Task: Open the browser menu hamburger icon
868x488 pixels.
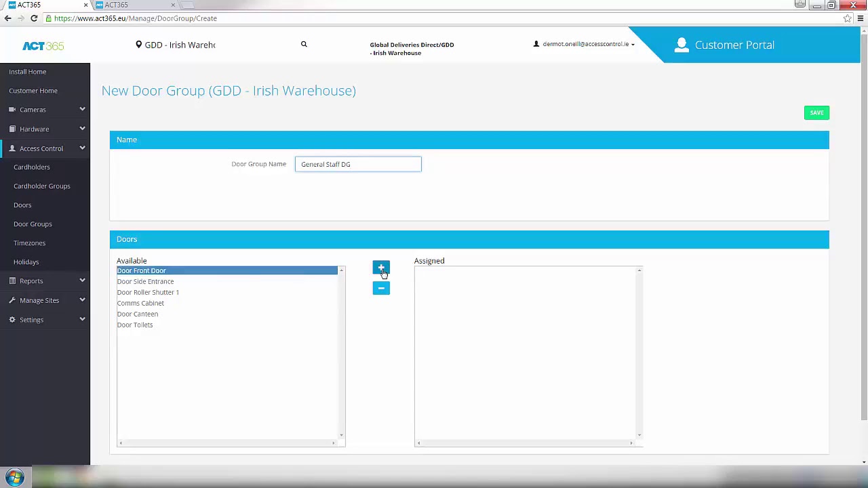Action: click(861, 18)
